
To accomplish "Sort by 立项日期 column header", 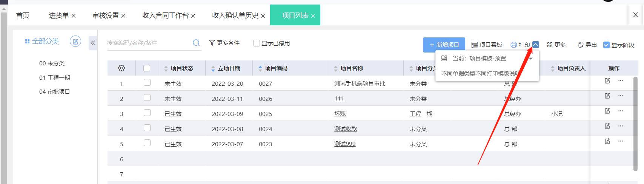I will tap(229, 68).
